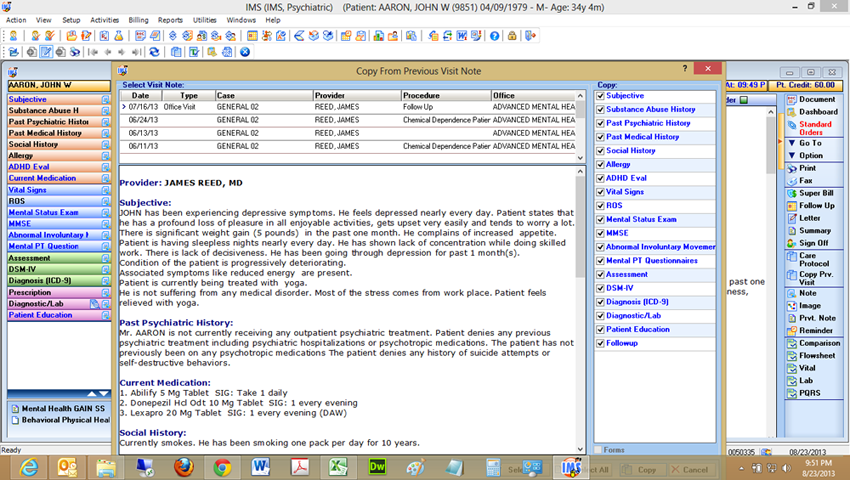
Task: Open Internet Explorer from the taskbar
Action: pyautogui.click(x=28, y=467)
